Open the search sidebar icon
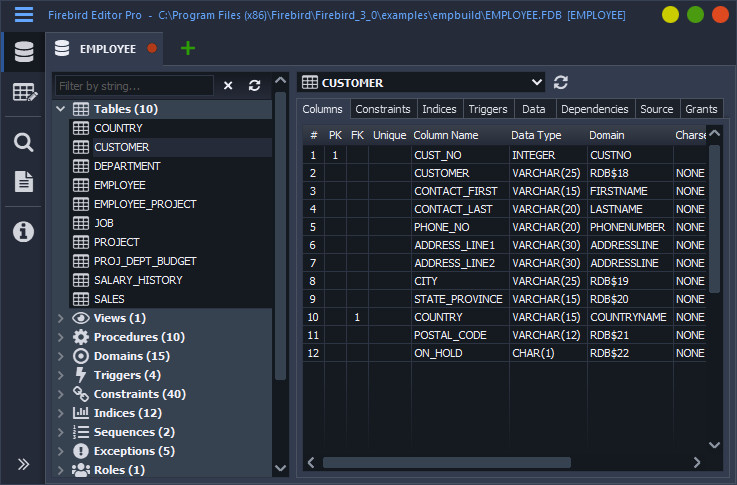 [x=24, y=142]
